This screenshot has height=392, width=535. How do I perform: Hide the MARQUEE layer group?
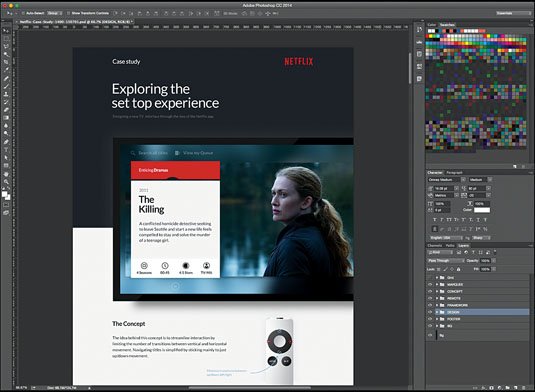tap(430, 285)
